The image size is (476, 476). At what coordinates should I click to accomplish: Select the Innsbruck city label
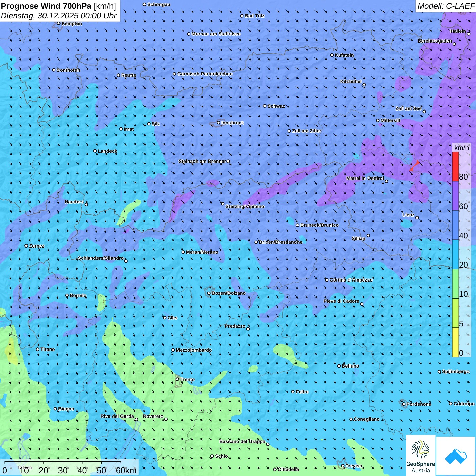click(233, 123)
